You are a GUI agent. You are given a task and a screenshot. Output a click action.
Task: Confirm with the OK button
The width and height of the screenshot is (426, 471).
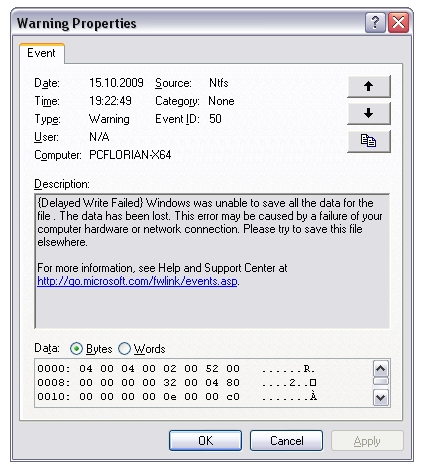tap(205, 441)
